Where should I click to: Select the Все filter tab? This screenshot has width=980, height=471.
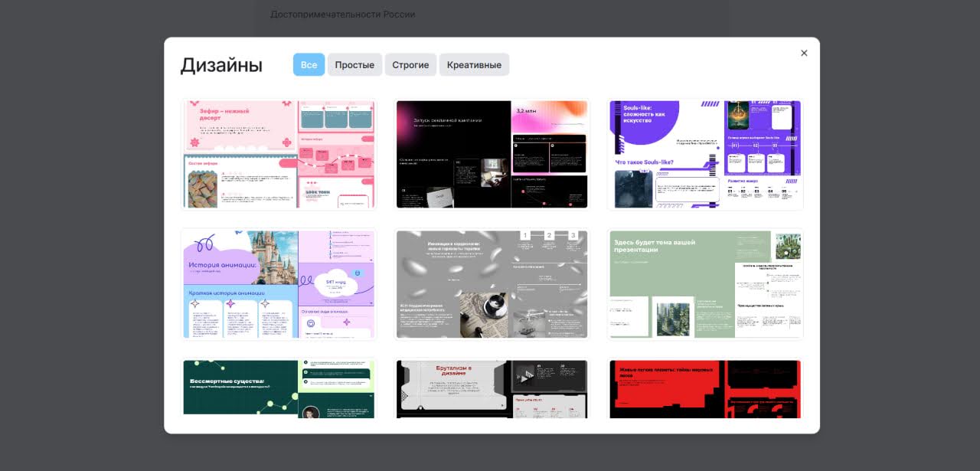[309, 65]
